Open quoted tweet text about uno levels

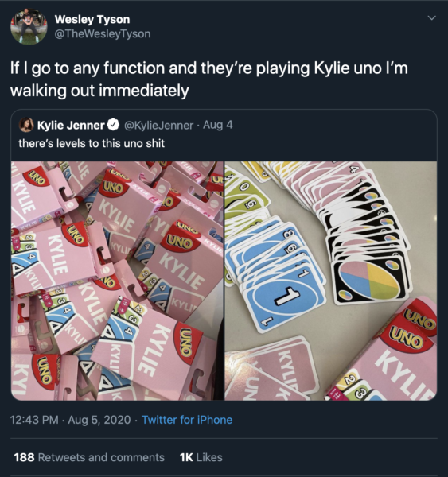(x=92, y=143)
